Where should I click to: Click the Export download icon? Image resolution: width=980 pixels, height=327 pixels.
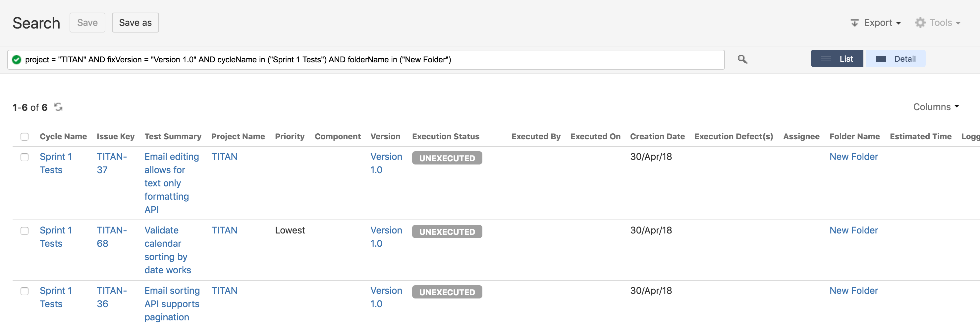pos(855,23)
